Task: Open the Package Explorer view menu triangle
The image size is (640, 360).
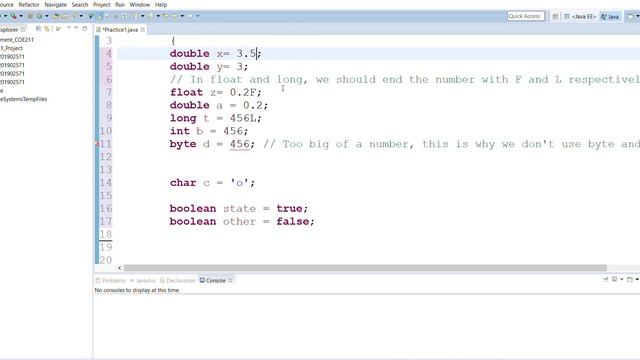Action: (69, 28)
